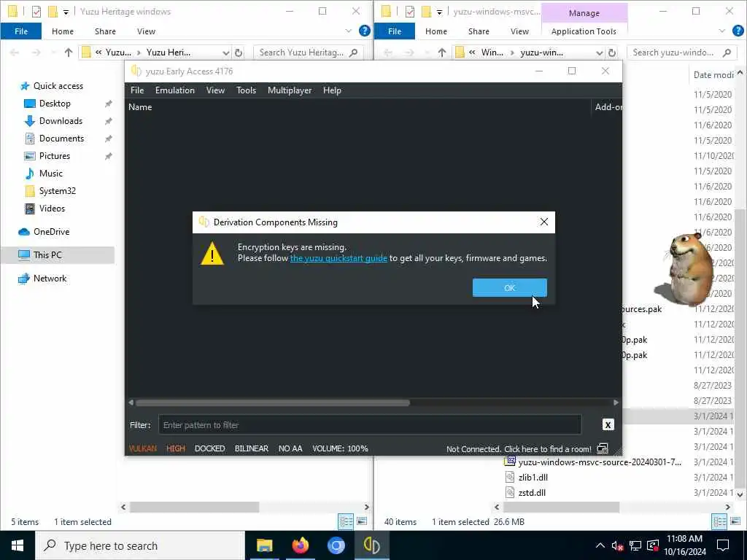747x560 pixels.
Task: Open System32 folder in sidebar
Action: (x=57, y=191)
